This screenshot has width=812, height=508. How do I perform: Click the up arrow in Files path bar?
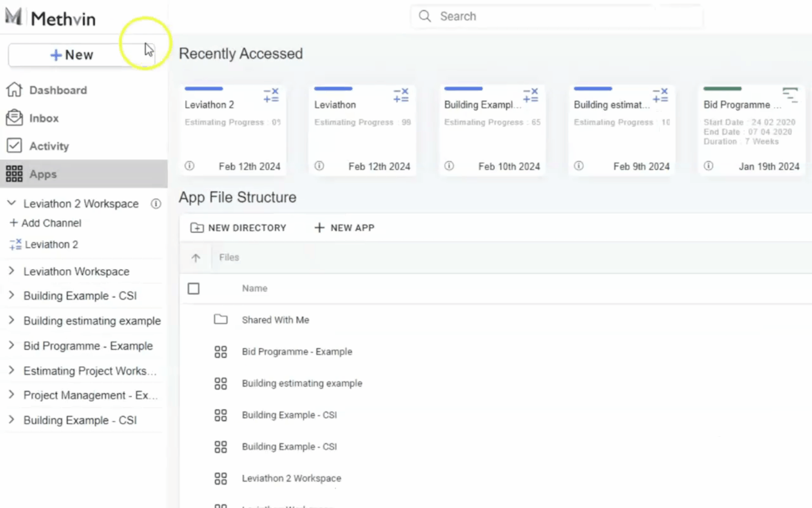pos(196,258)
